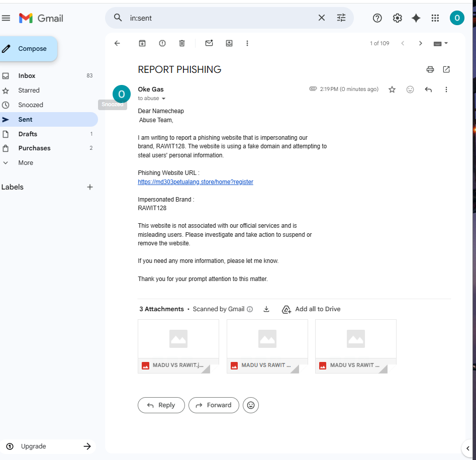The height and width of the screenshot is (460, 476).
Task: Click the REPORT PHISHING subject line
Action: click(x=179, y=69)
